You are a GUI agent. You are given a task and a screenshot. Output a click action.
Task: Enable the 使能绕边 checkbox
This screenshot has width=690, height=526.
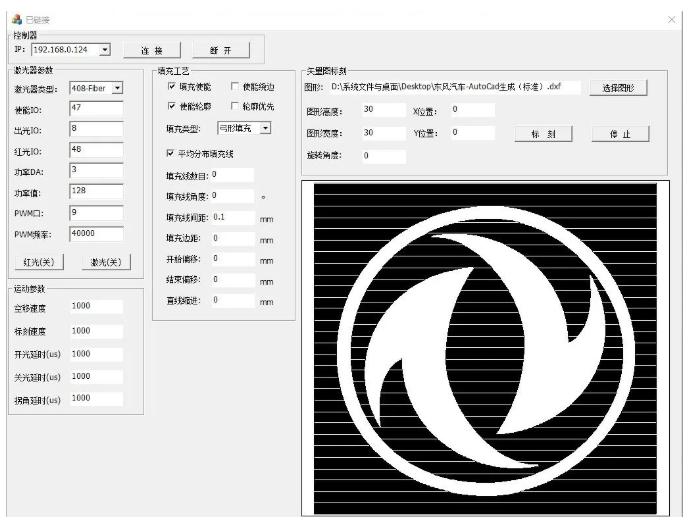point(235,86)
